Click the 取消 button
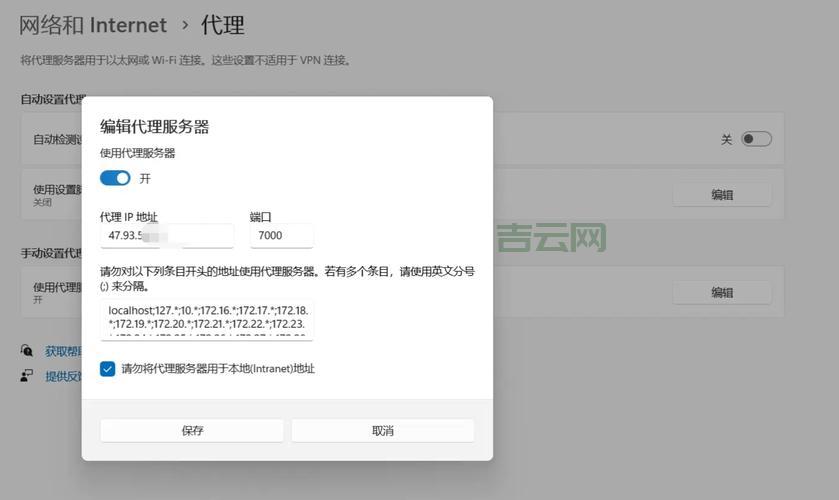The height and width of the screenshot is (500, 839). click(x=383, y=430)
